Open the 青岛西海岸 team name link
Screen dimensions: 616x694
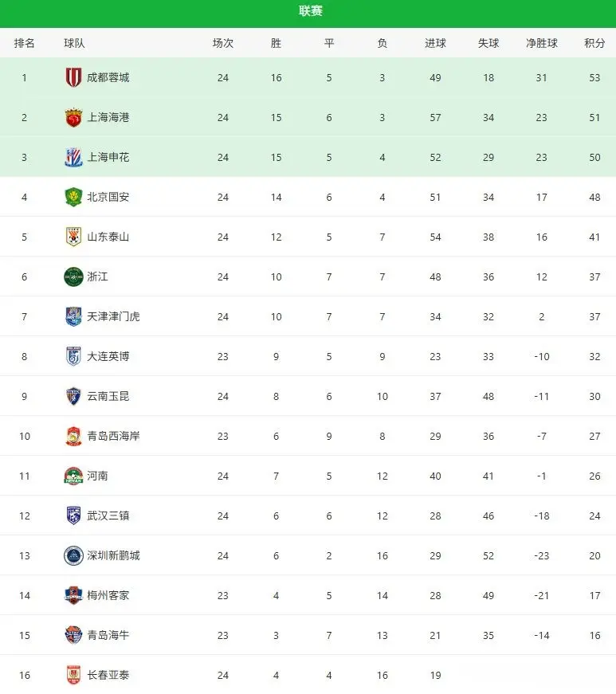point(113,436)
